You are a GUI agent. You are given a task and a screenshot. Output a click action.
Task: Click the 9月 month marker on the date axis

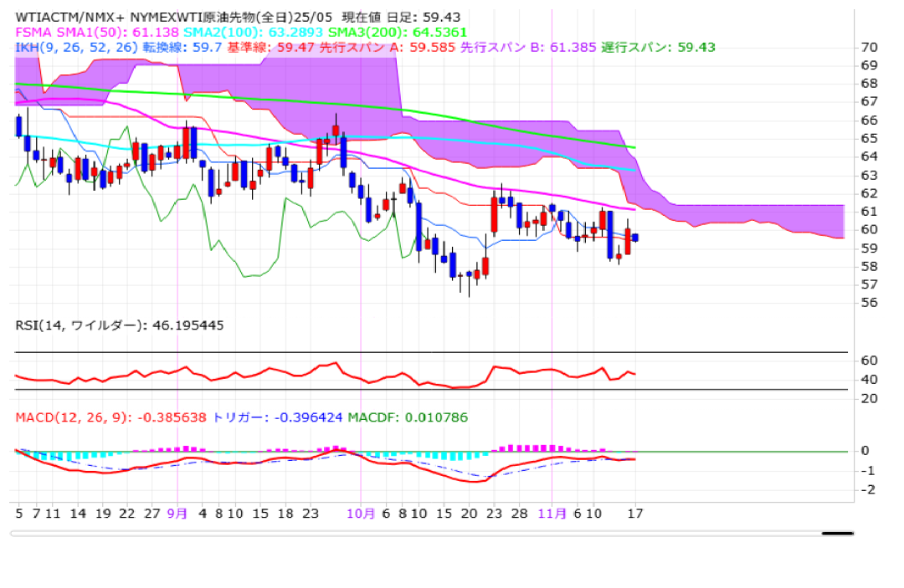pos(177,514)
